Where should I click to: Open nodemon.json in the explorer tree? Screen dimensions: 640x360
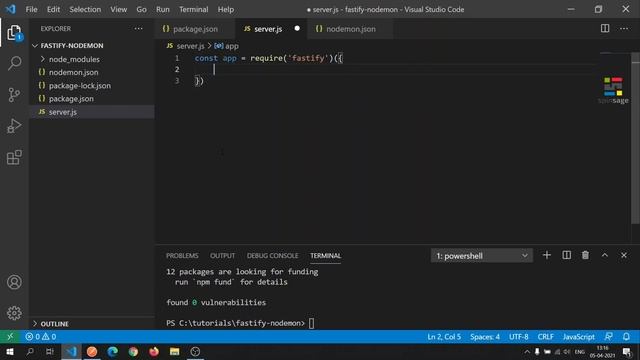[92, 72]
